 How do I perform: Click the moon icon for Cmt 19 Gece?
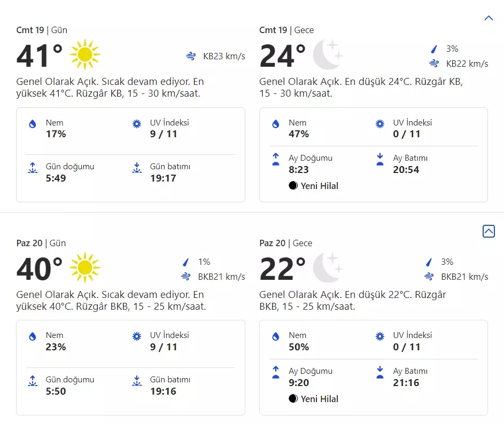(x=327, y=54)
